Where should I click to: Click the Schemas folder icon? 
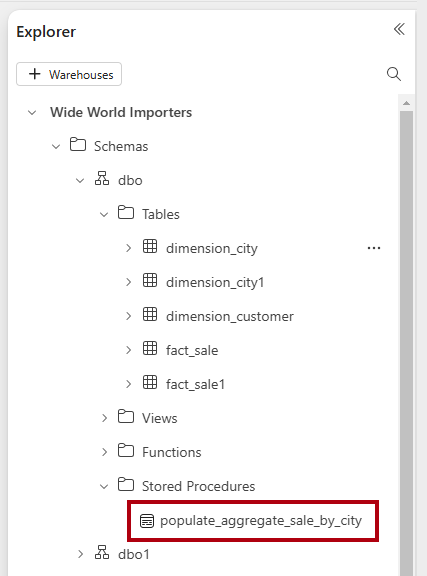(78, 144)
